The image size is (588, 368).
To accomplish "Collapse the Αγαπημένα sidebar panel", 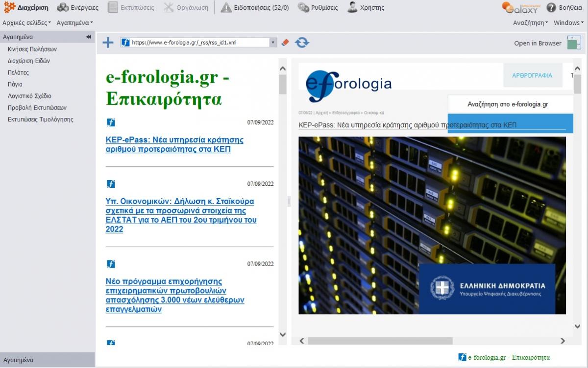I will [x=89, y=37].
